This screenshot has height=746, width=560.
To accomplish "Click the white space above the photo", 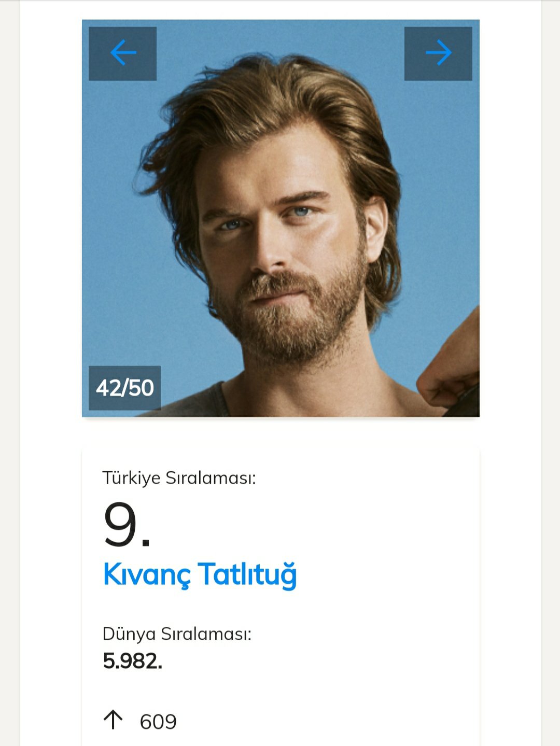I will point(280,9).
